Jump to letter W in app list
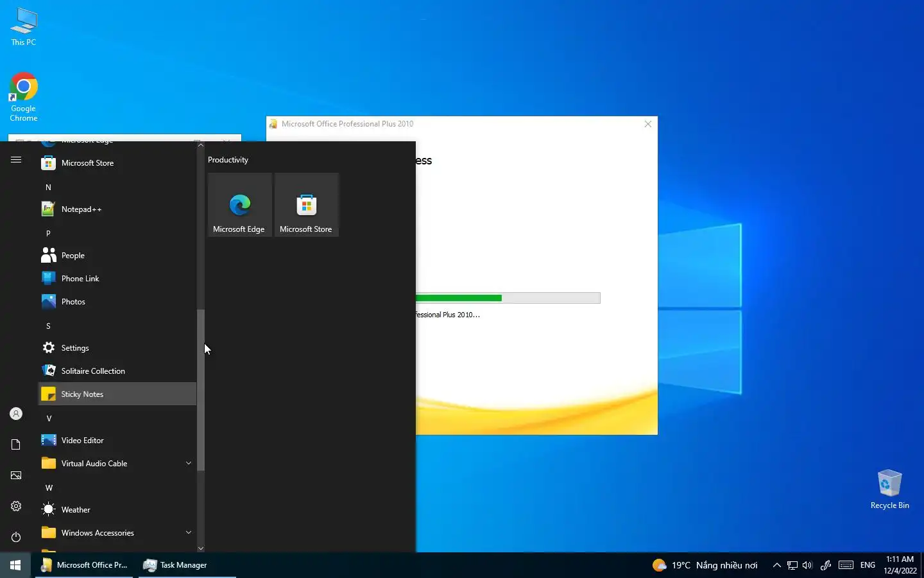The width and height of the screenshot is (924, 578). click(x=117, y=487)
